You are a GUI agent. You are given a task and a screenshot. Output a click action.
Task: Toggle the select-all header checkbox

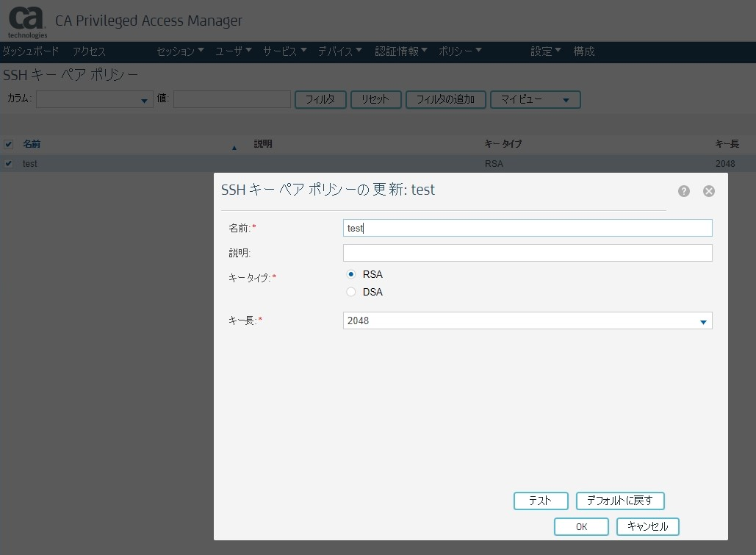click(x=9, y=144)
